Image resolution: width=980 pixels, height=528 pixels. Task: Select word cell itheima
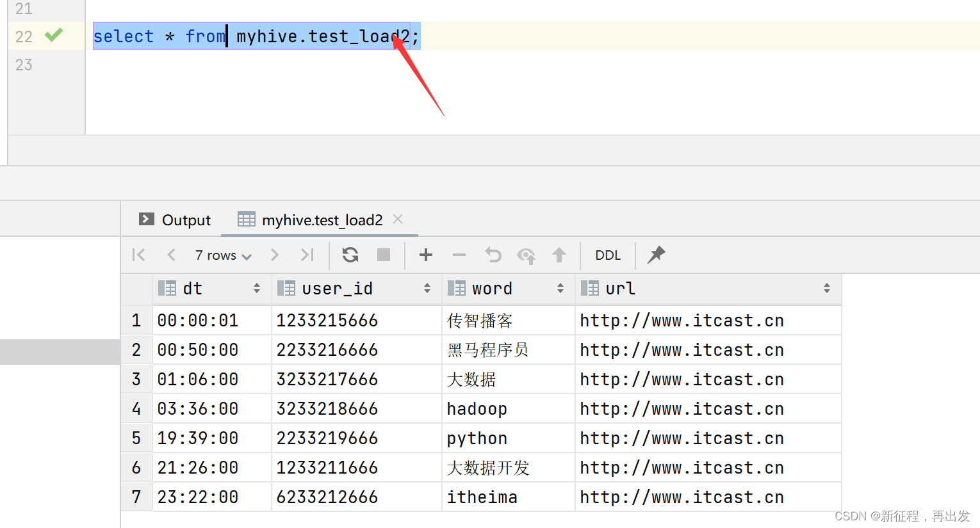click(x=509, y=497)
